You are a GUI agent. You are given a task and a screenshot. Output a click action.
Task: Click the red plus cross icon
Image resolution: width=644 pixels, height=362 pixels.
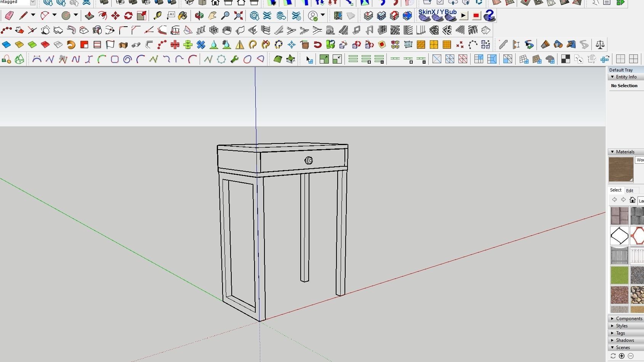pos(175,45)
